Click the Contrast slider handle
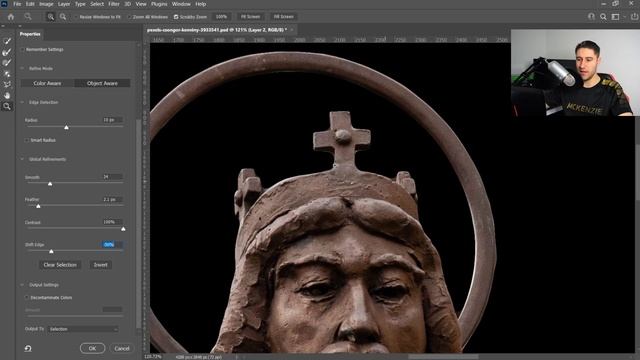This screenshot has width=640, height=360. (x=123, y=229)
